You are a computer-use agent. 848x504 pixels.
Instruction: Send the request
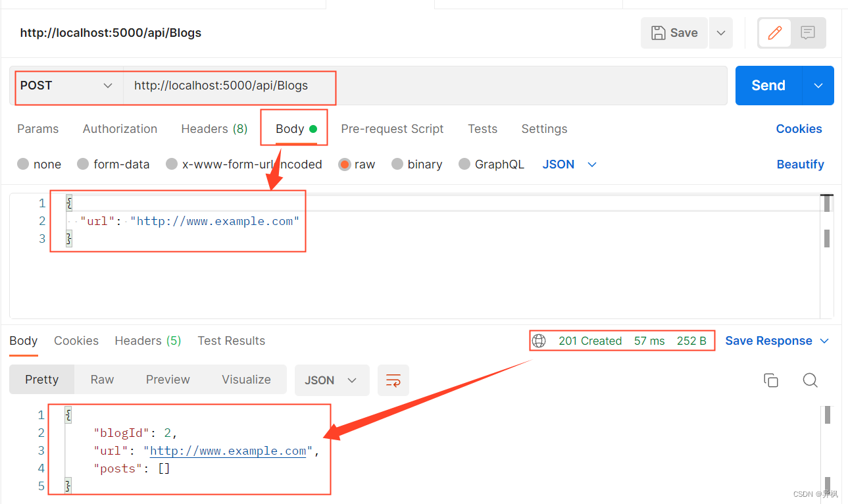[x=768, y=86]
